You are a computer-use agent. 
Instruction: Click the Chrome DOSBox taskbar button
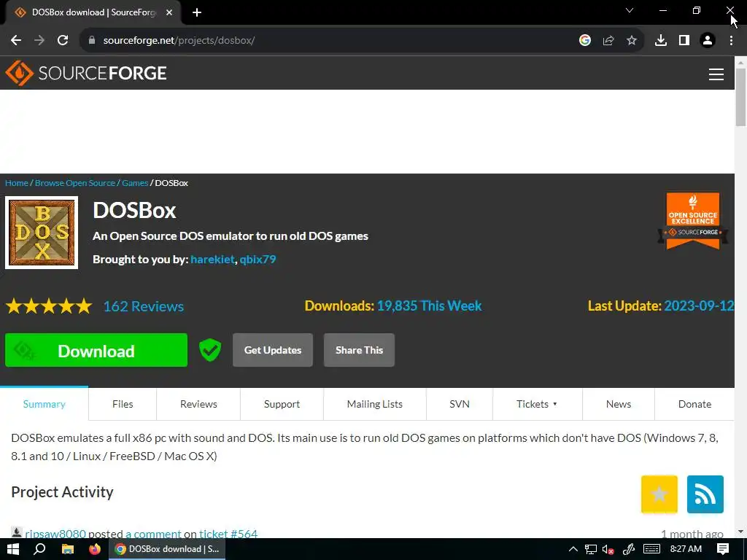tap(167, 549)
